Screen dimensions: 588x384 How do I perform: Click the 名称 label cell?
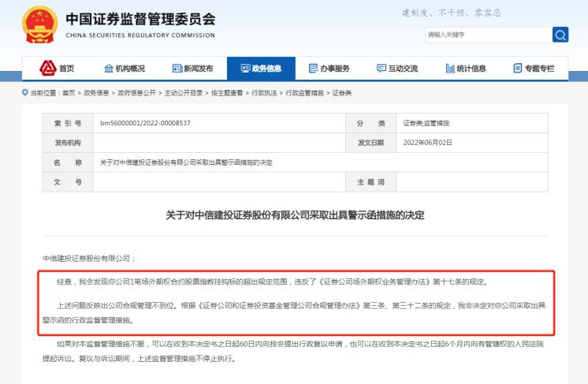68,162
